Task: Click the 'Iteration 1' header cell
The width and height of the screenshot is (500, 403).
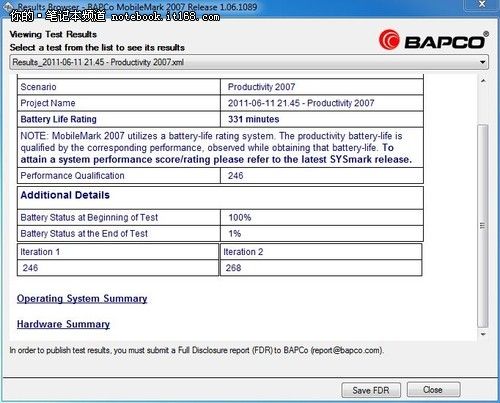Action: point(118,252)
